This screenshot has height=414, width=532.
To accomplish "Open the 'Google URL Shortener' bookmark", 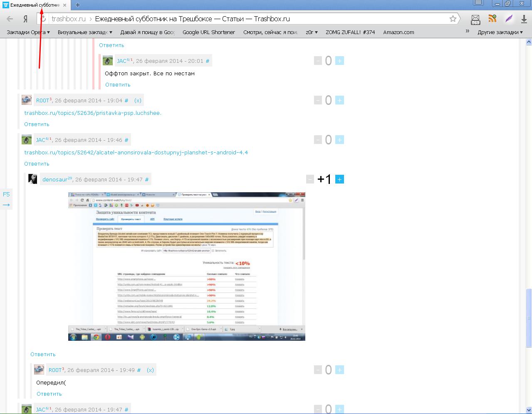I will click(x=208, y=32).
